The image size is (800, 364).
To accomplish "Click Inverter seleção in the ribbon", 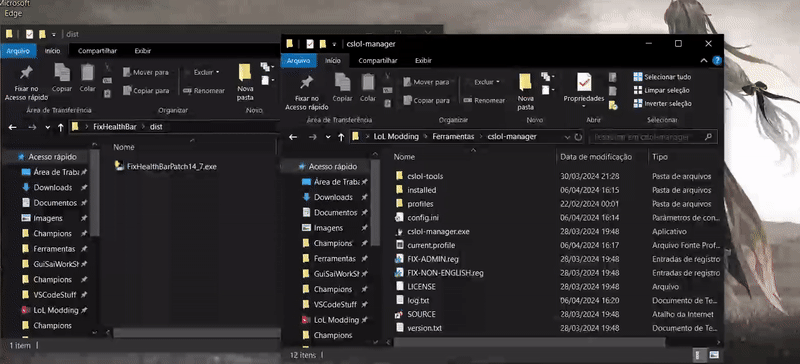I will (662, 104).
